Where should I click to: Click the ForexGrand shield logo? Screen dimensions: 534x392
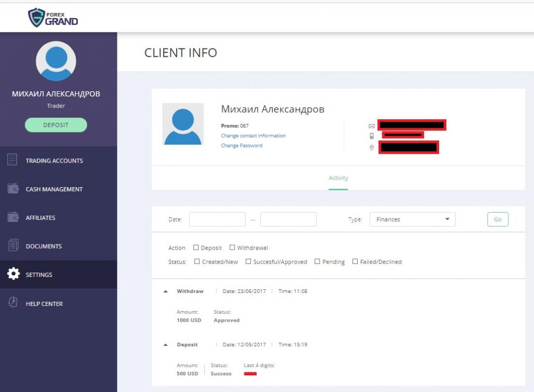click(x=37, y=17)
